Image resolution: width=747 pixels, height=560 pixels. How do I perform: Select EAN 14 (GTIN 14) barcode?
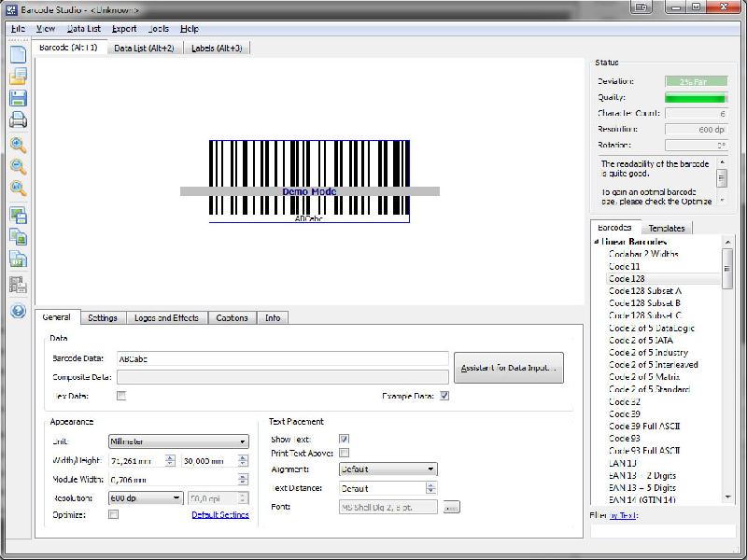coord(641,500)
